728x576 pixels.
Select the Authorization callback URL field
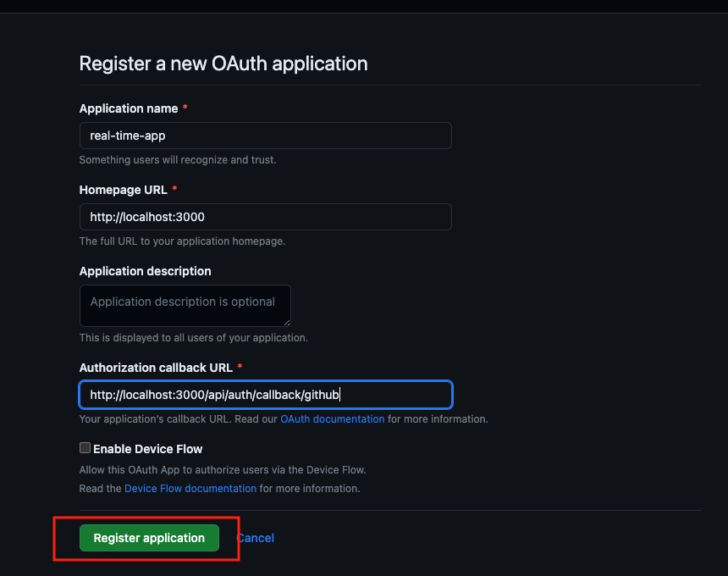265,395
